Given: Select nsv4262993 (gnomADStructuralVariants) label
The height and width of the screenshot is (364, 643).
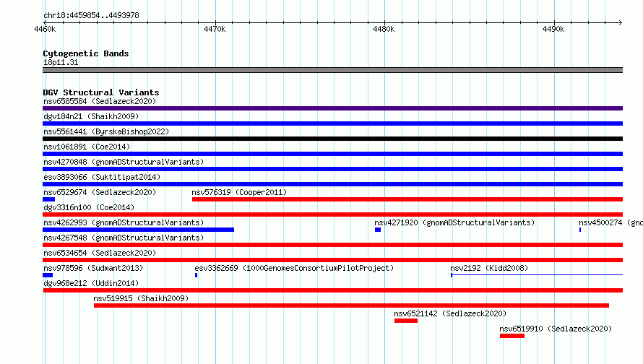Looking at the screenshot, I should pos(124,222).
